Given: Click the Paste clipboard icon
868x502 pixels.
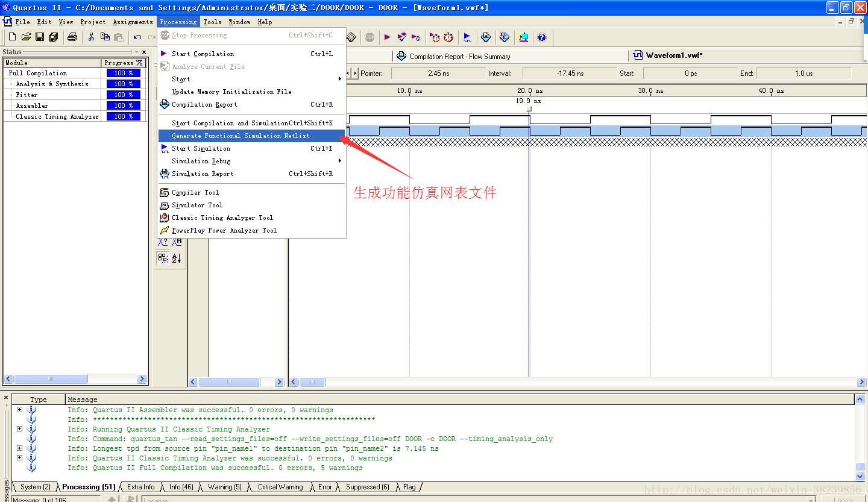Looking at the screenshot, I should point(119,37).
